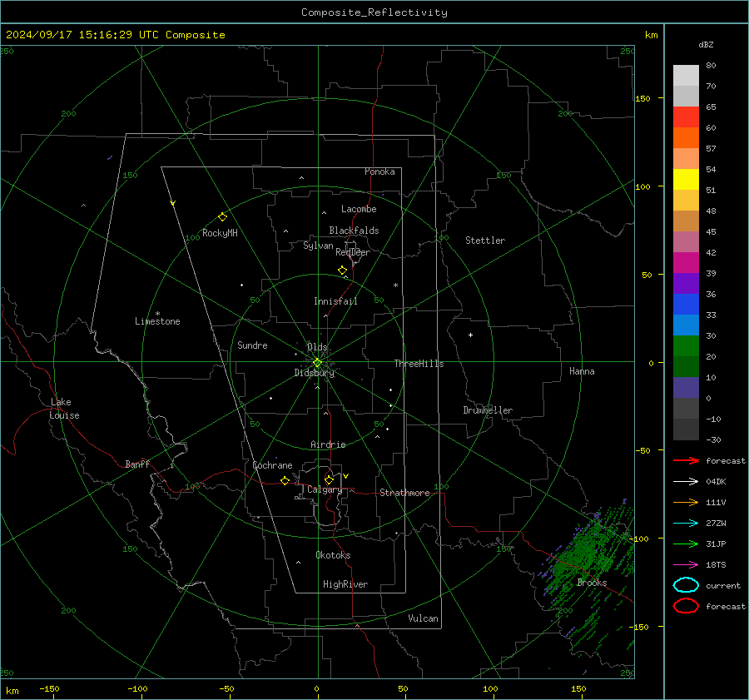Click the asterisk marker above Limestone
Viewport: 749px width, 700px height.
(x=157, y=314)
